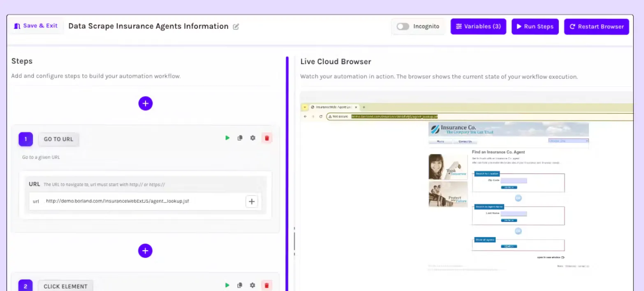Delete step 1 with red trash icon
The height and width of the screenshot is (291, 644).
point(266,138)
